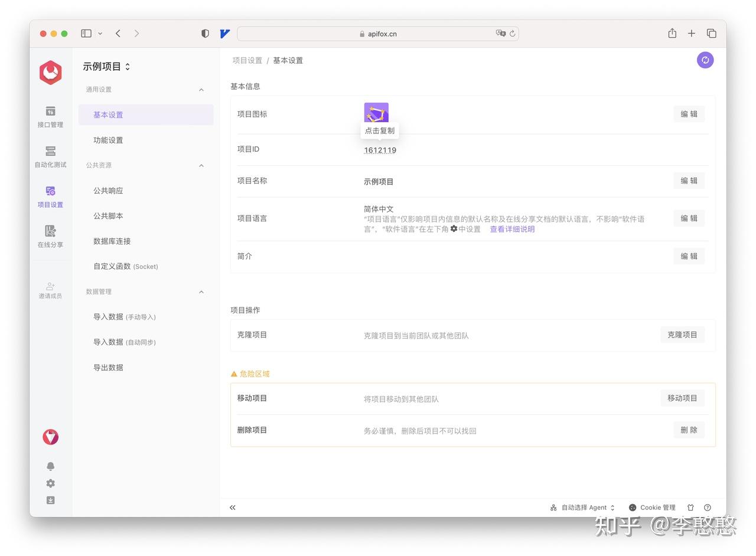The height and width of the screenshot is (556, 756).
Task: Click the 邀请成员 sidebar icon
Action: (50, 290)
